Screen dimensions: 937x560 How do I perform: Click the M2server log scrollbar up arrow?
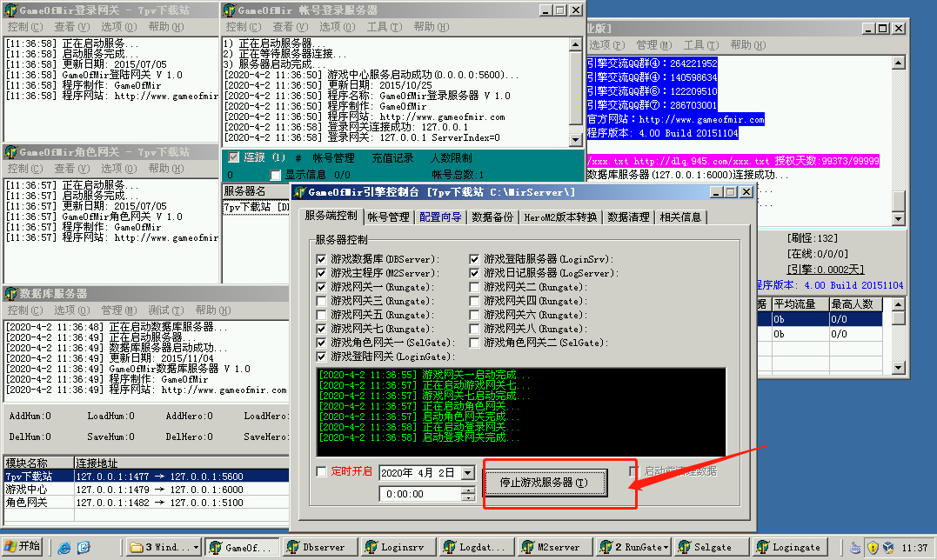tap(898, 63)
